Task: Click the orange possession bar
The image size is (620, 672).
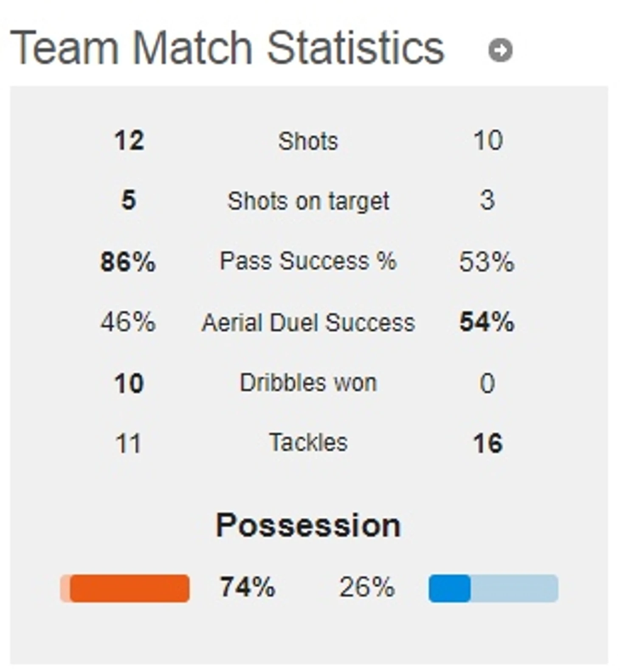Action: click(125, 588)
